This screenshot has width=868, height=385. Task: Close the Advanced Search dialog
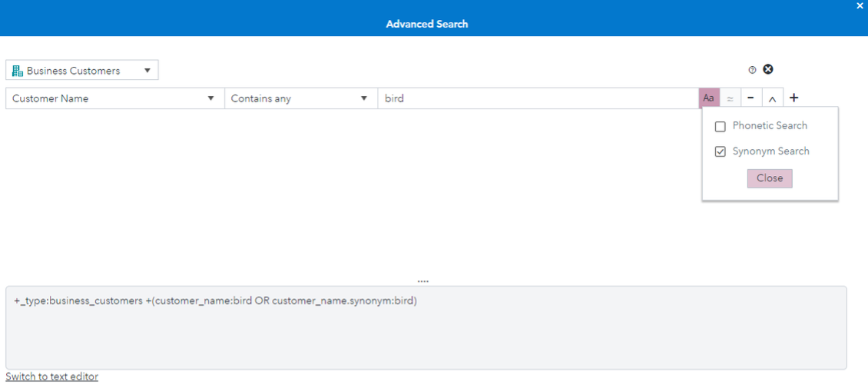click(x=860, y=6)
